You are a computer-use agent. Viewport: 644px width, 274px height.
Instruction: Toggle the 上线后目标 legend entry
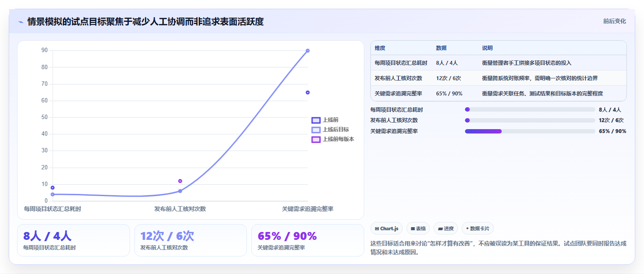[x=330, y=130]
